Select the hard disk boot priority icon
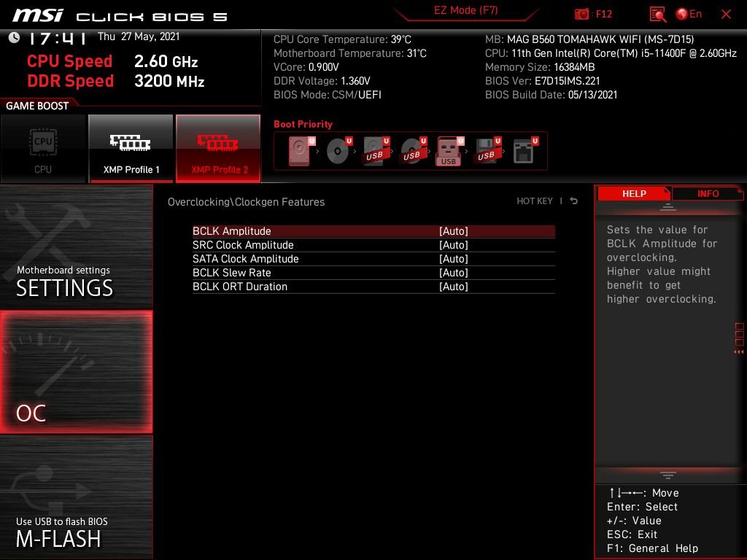 point(301,151)
